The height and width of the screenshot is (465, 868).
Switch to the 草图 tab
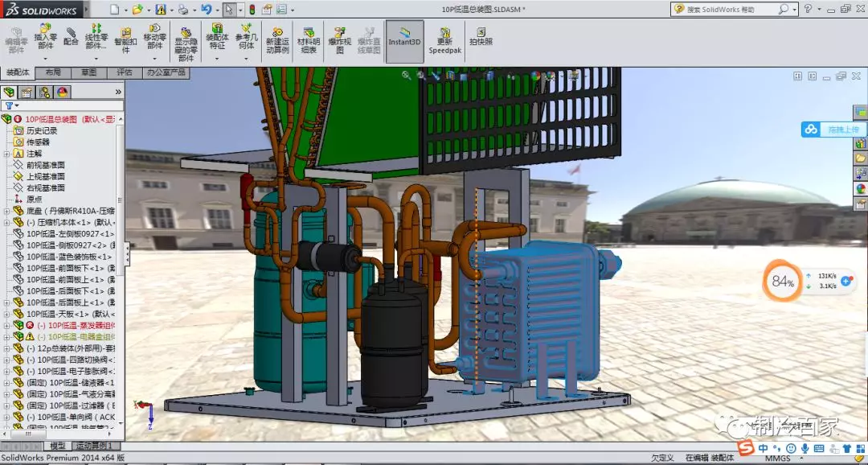coord(88,72)
